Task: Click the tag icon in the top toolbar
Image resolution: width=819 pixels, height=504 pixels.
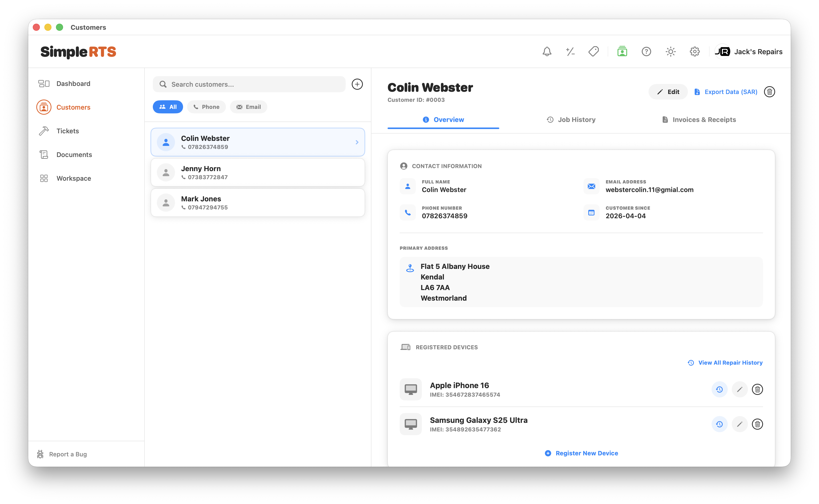Action: [x=594, y=52]
